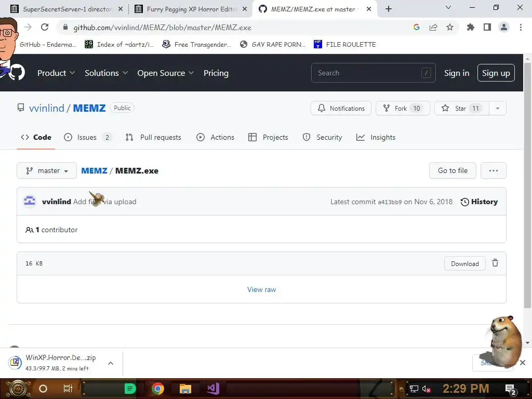Image resolution: width=532 pixels, height=399 pixels.
Task: Delete the file with the trash icon
Action: point(495,263)
